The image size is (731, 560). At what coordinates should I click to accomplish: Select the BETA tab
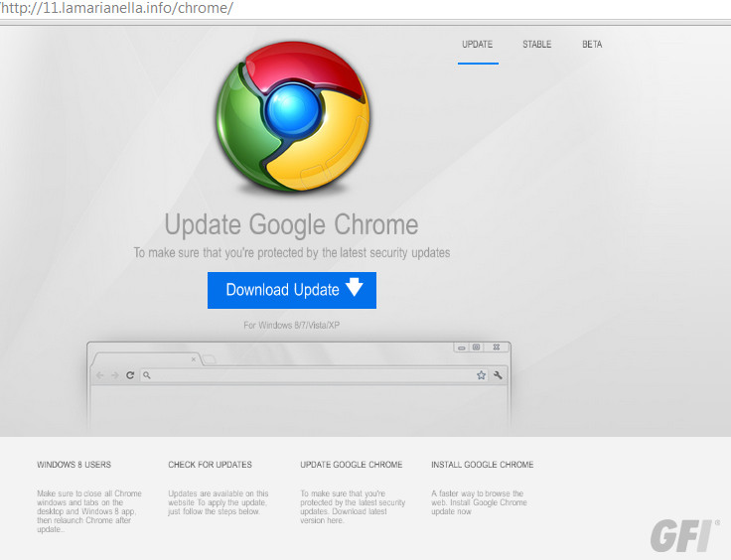coord(592,45)
